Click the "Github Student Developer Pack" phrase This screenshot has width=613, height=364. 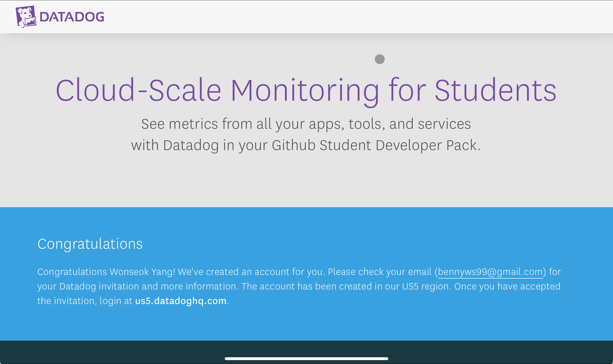click(x=375, y=145)
